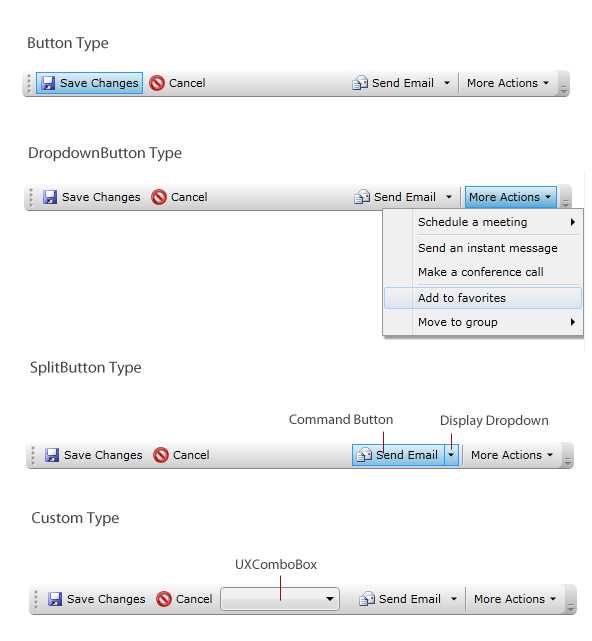The width and height of the screenshot is (592, 641).
Task: Open the UXComboBox dropdown arrow
Action: tap(330, 599)
